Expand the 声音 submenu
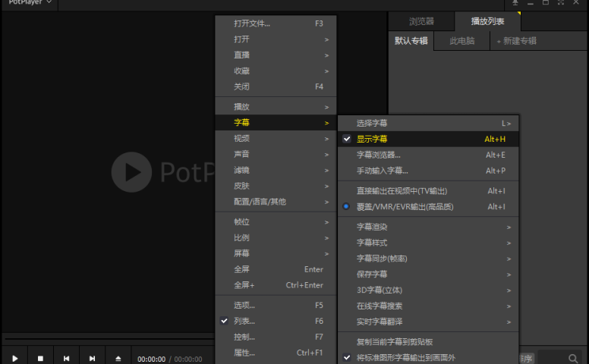The image size is (589, 364). 276,154
